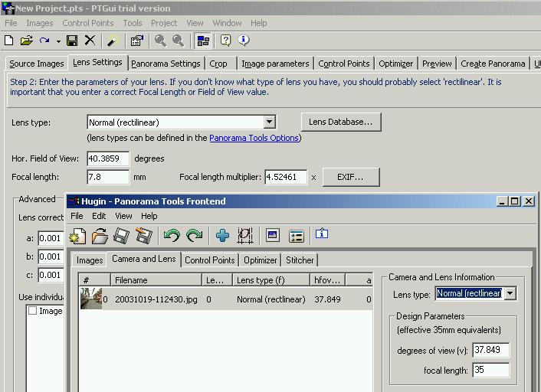The width and height of the screenshot is (541, 392).
Task: Open the Project menu in PTGui
Action: pos(164,23)
